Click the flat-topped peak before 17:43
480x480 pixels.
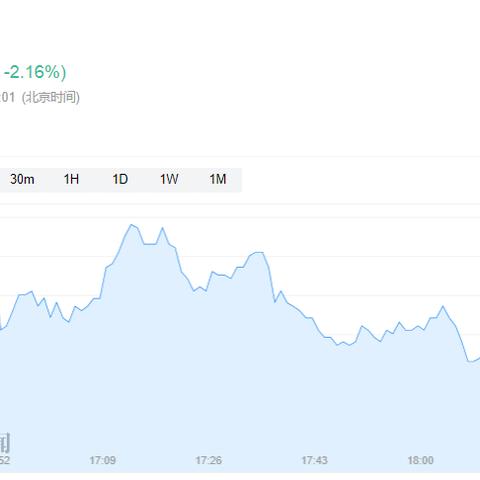click(x=259, y=253)
